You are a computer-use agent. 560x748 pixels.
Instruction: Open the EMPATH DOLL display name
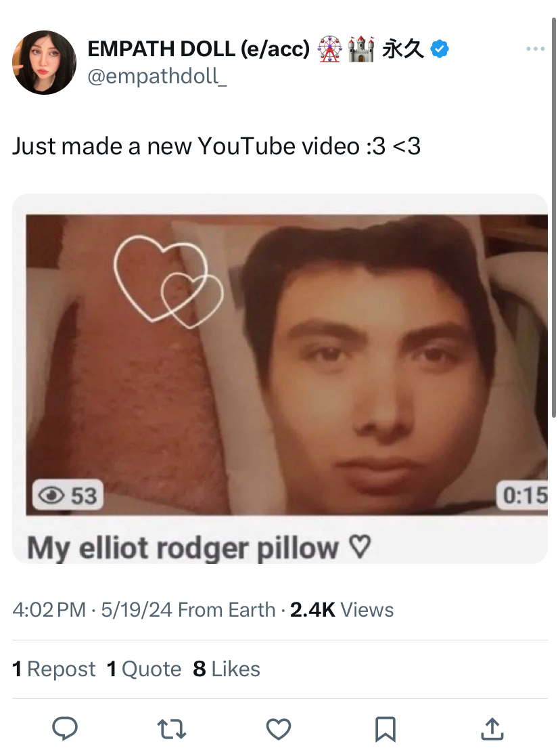point(198,49)
